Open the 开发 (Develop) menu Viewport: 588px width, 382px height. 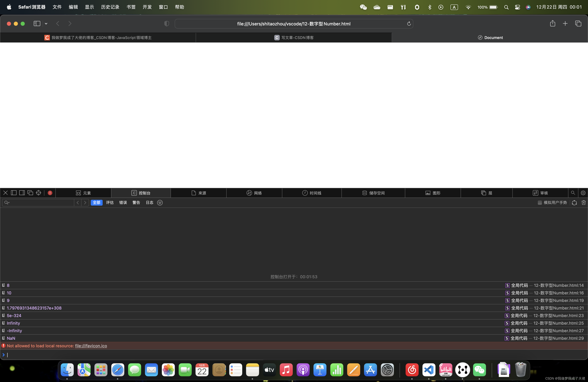coord(147,7)
